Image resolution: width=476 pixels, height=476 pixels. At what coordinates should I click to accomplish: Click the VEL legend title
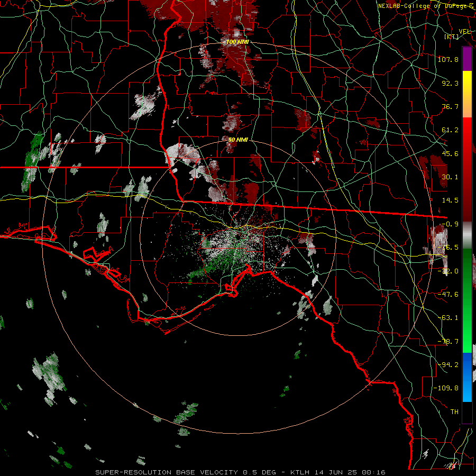point(464,32)
